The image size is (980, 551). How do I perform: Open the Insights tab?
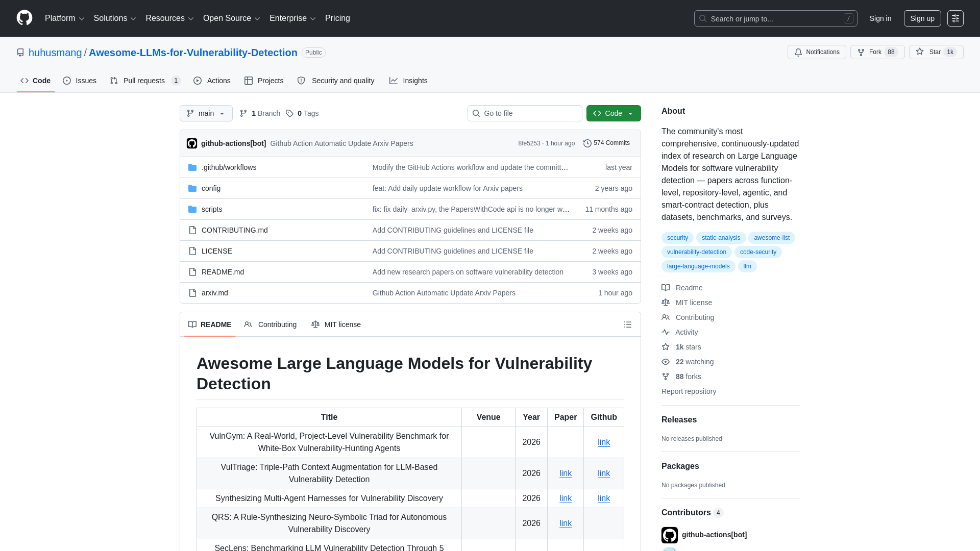point(408,81)
